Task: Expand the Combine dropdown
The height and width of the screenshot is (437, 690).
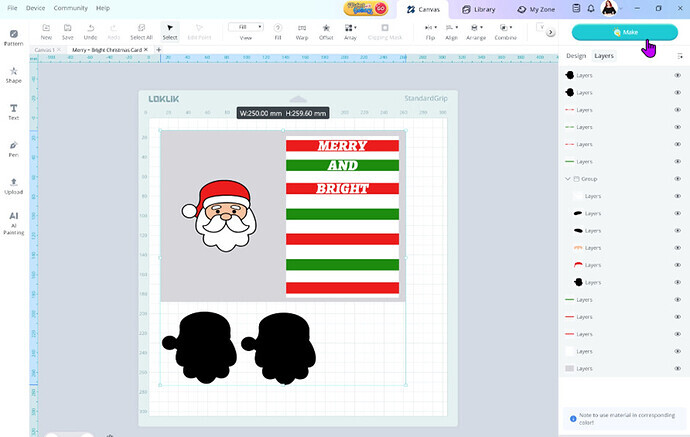Action: (x=509, y=31)
